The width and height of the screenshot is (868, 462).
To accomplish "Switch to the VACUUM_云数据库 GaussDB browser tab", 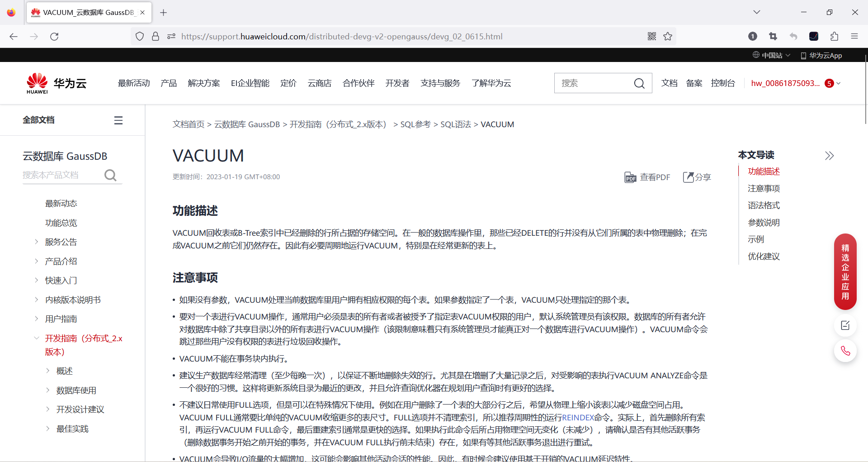I will coord(84,12).
